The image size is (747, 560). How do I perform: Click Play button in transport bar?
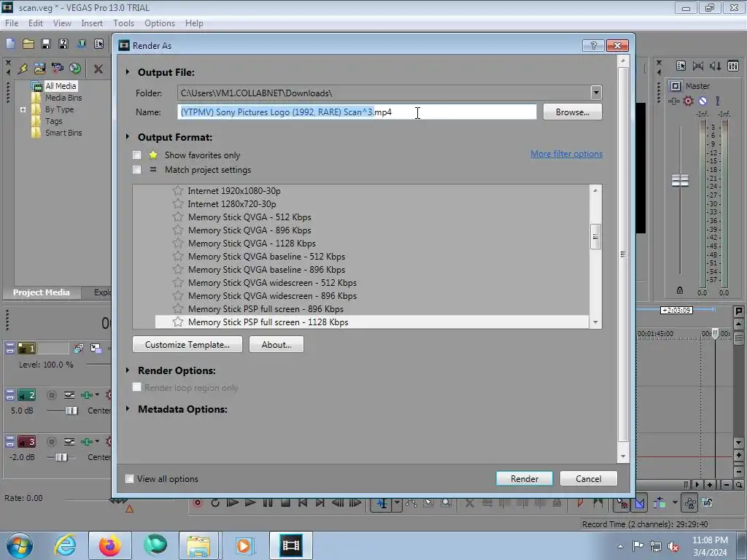pos(249,503)
